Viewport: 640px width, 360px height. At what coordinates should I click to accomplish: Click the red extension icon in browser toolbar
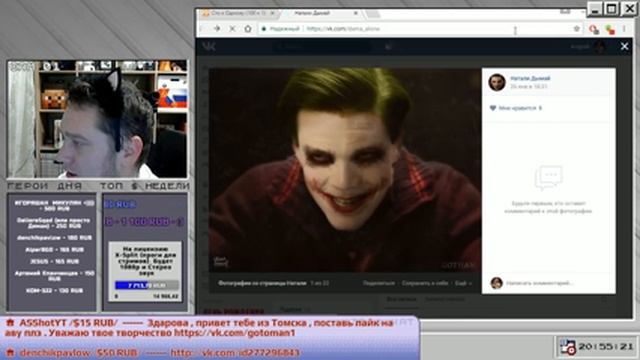pos(594,29)
